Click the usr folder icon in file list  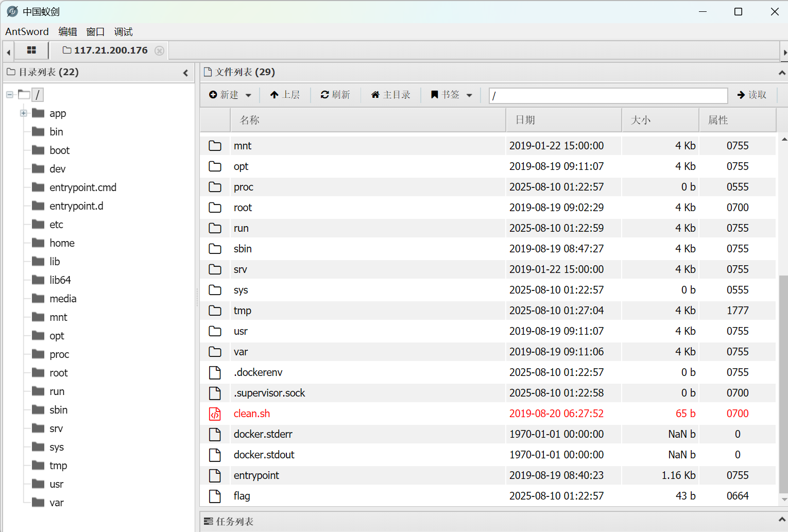point(215,331)
